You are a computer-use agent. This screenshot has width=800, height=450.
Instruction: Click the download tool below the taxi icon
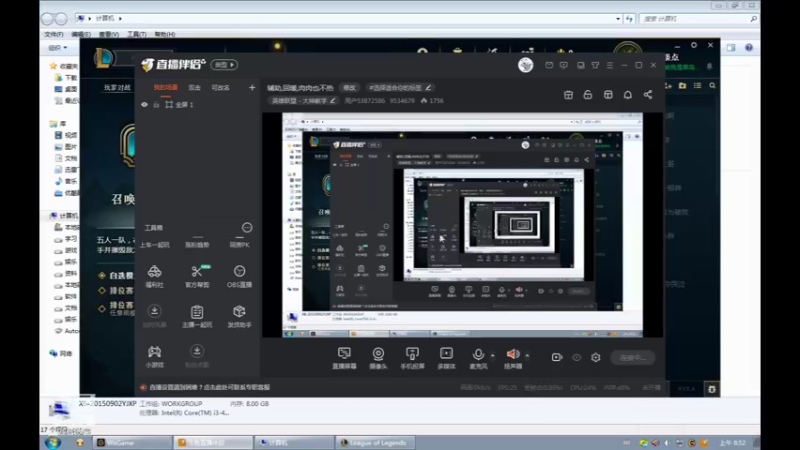(155, 316)
